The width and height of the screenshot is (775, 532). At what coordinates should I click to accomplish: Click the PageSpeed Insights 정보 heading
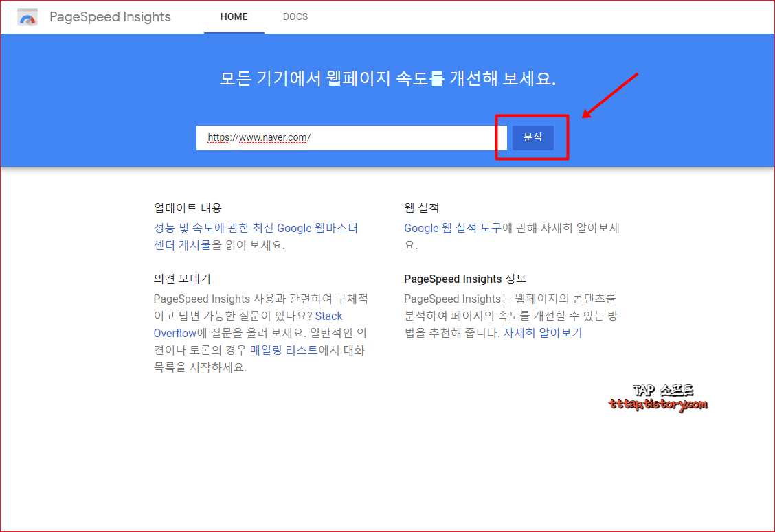465,279
